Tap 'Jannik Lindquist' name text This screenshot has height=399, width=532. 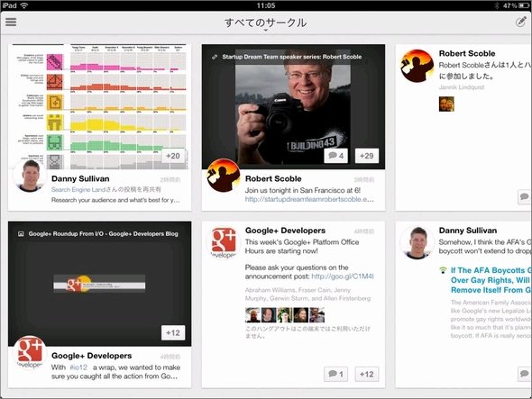[x=462, y=87]
